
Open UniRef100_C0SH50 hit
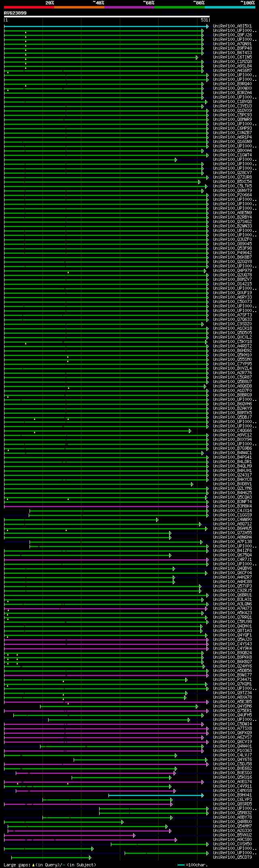coord(232,844)
